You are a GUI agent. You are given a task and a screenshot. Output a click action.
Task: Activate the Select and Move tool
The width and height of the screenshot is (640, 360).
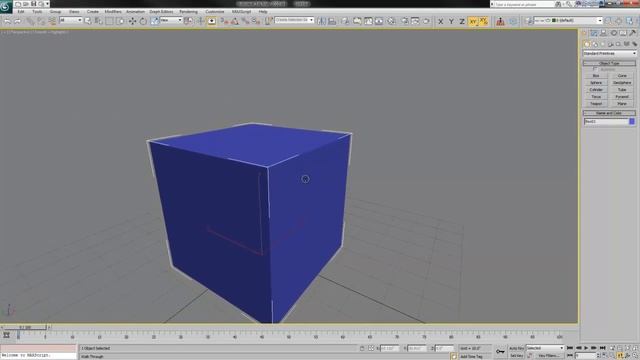pos(133,21)
